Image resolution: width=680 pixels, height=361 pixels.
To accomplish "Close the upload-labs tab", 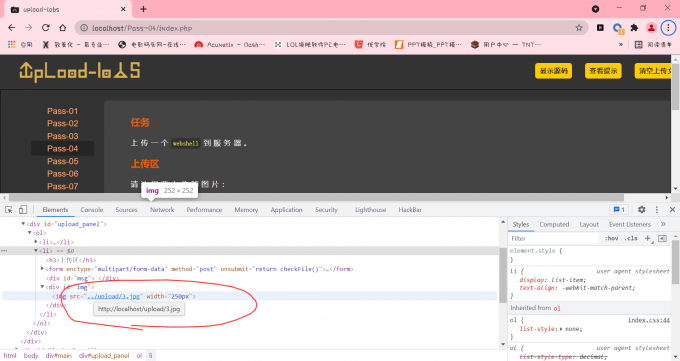I will (123, 9).
